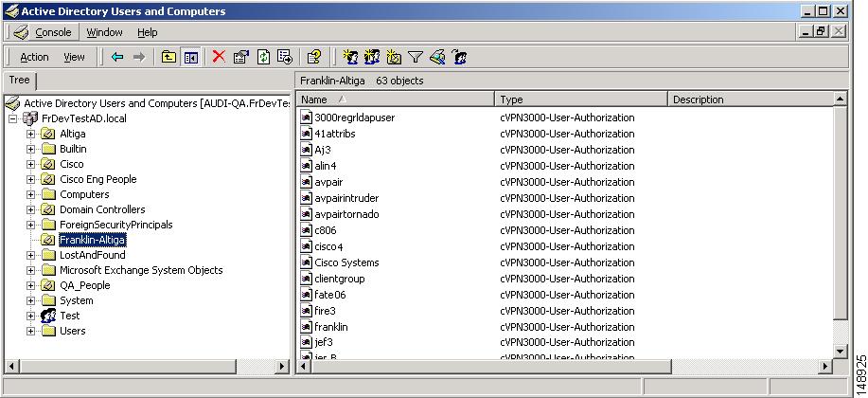Click Add members to group icon

click(459, 57)
